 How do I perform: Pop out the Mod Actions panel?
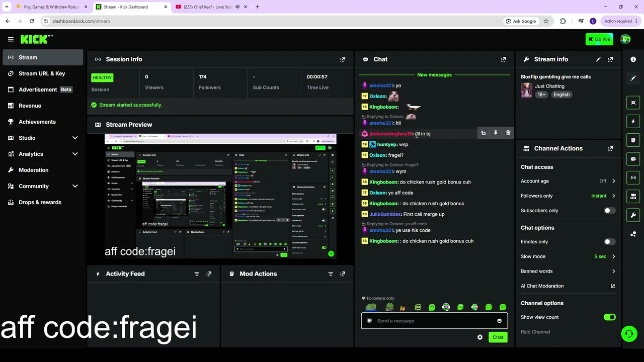coord(343,274)
